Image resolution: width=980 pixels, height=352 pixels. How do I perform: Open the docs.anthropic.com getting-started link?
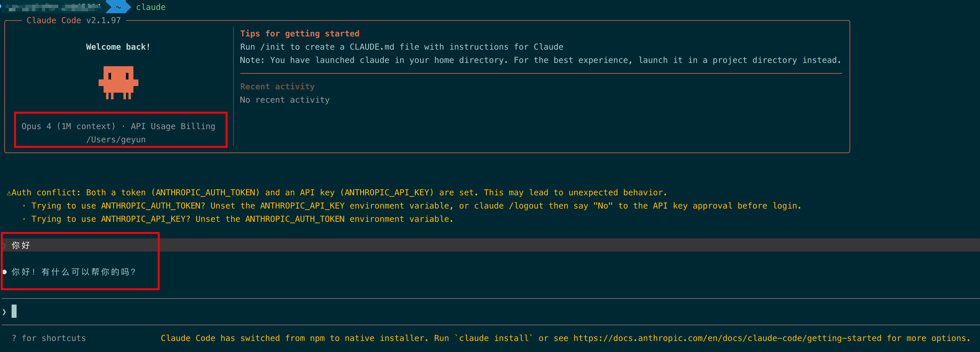pos(727,338)
